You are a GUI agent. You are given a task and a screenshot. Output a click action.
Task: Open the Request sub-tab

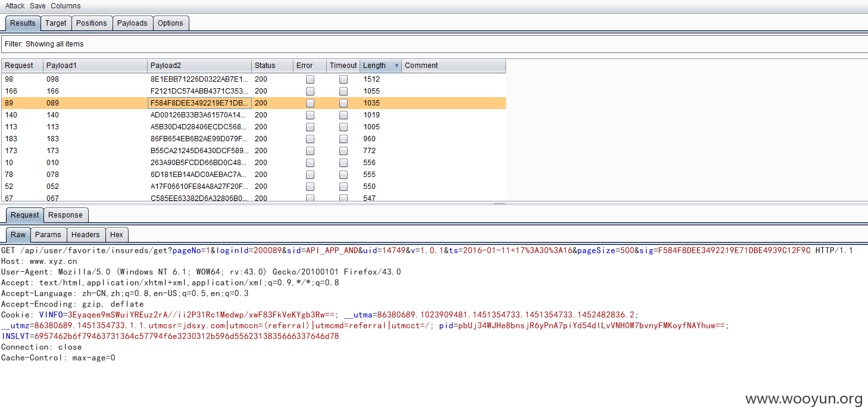(x=25, y=215)
